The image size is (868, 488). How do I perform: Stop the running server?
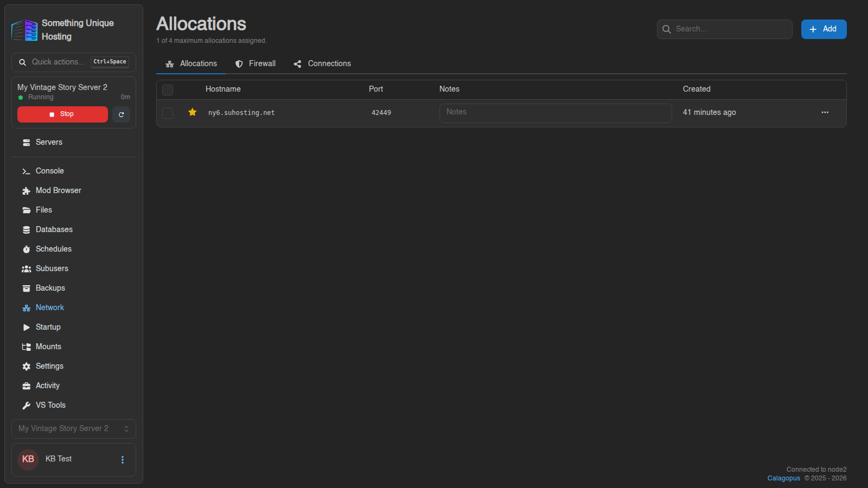[62, 114]
